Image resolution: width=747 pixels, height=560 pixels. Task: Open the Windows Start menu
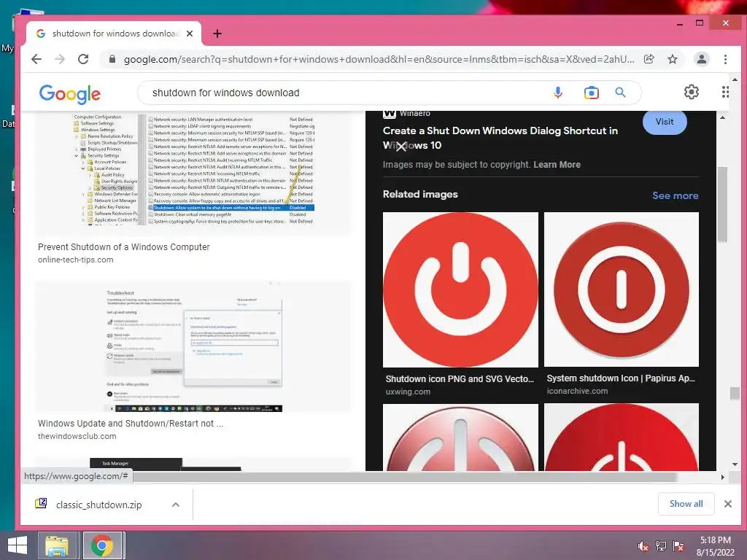pyautogui.click(x=18, y=545)
